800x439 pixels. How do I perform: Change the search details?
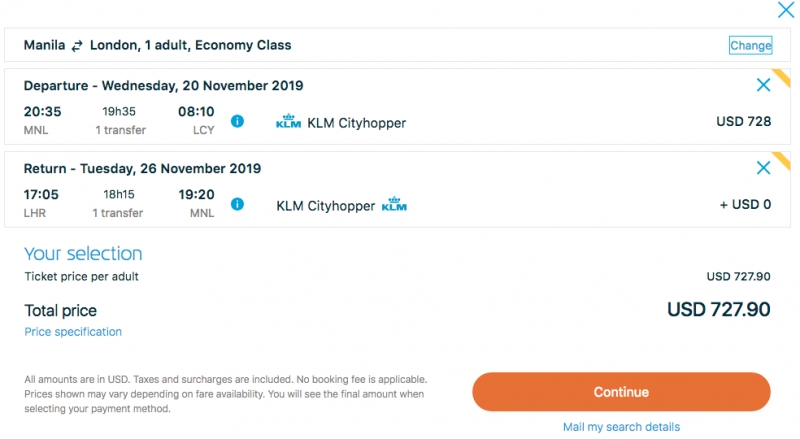(751, 45)
